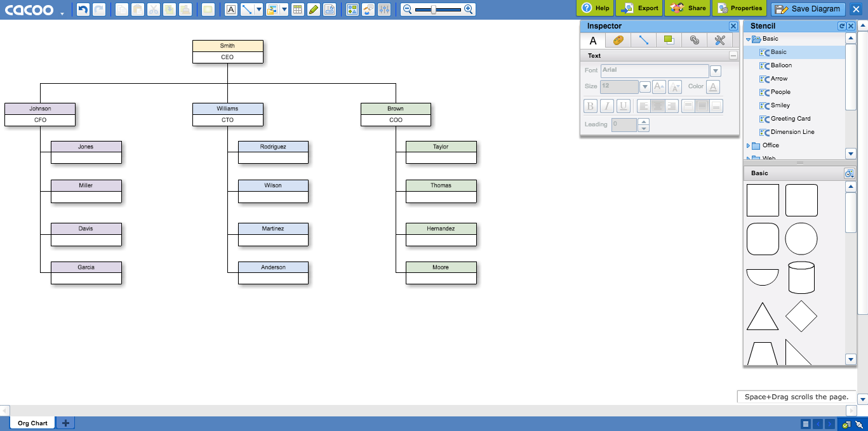Click Save Diagram
Screen dimensions: 868x431
(x=808, y=9)
